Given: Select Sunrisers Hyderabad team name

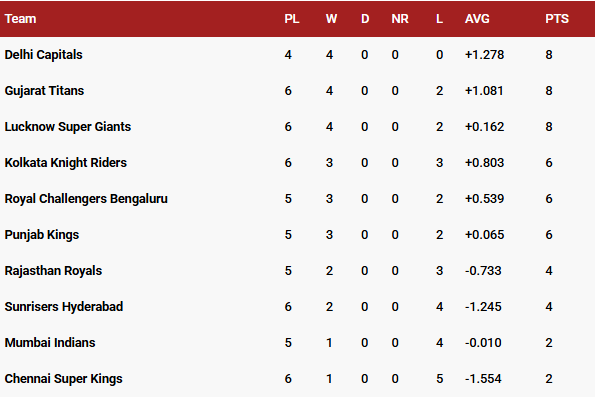Looking at the screenshot, I should [x=64, y=307].
